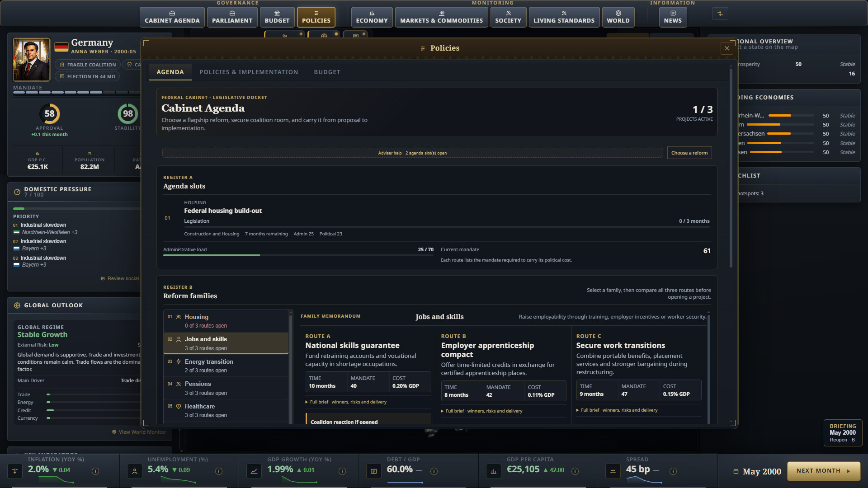
Task: Open the Parliament menu
Action: [x=232, y=17]
